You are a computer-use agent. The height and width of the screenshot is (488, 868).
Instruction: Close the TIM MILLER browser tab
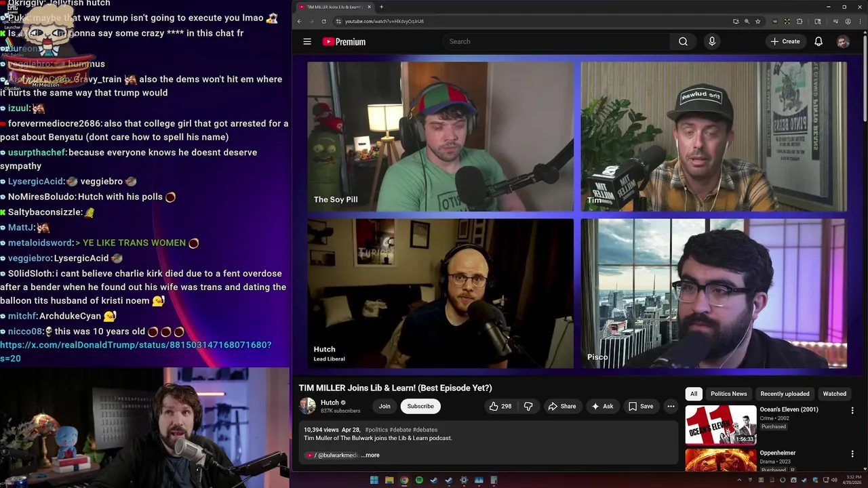pyautogui.click(x=370, y=7)
